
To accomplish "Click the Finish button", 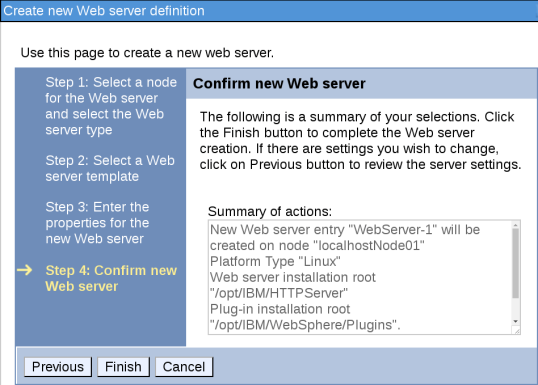I will tap(123, 367).
